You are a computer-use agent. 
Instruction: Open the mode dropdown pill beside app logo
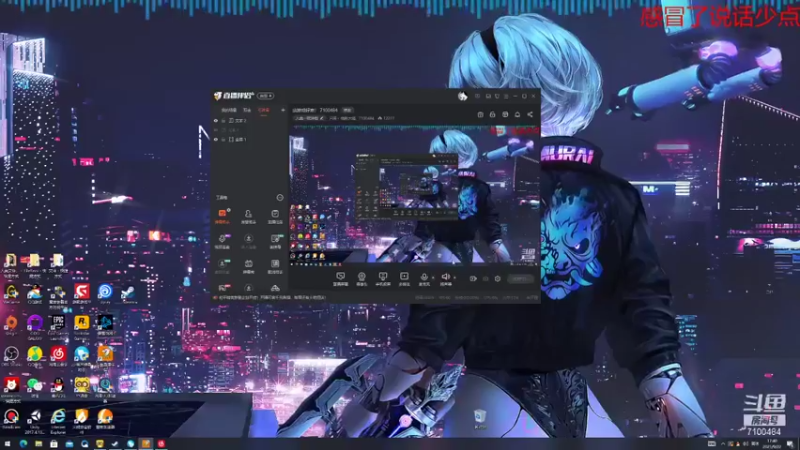[266, 96]
